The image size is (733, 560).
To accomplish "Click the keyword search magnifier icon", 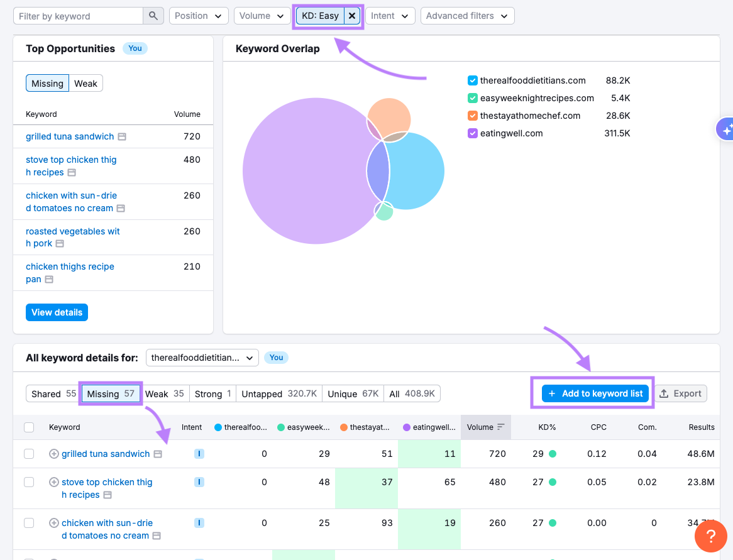I will pos(153,15).
